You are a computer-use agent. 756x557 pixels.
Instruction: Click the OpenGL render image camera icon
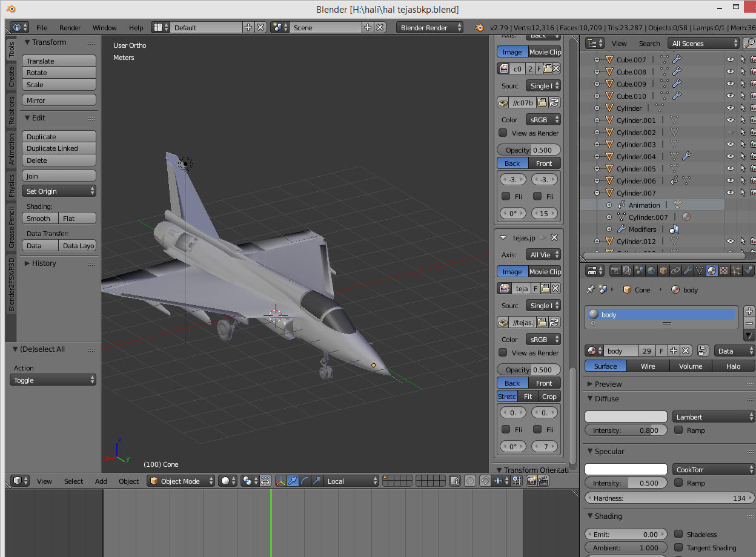coord(531,481)
